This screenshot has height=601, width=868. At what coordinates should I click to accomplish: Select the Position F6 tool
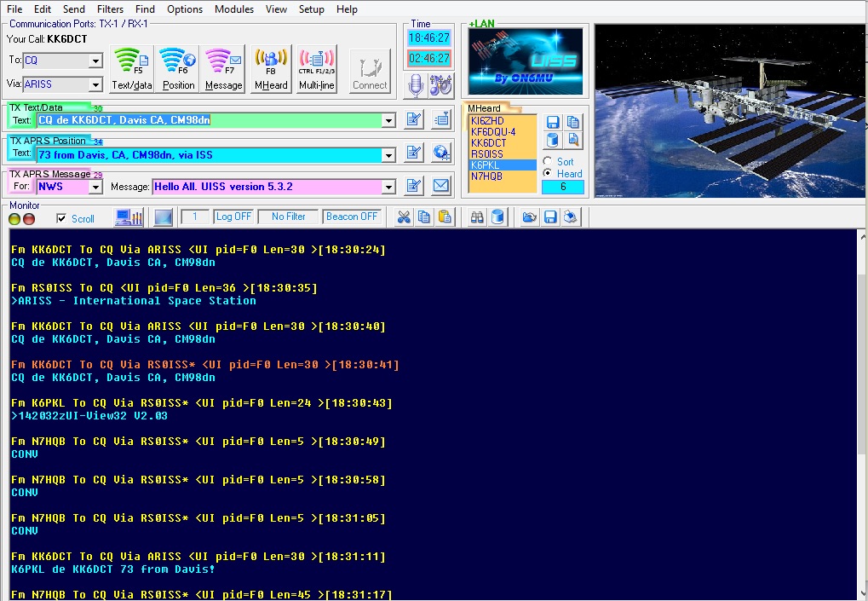click(x=176, y=68)
